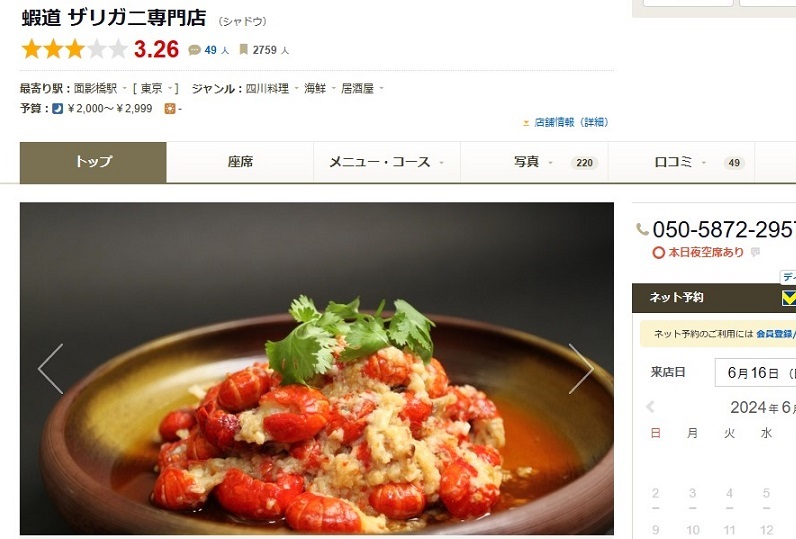
Task: Click the seat availability comment icon
Action: (755, 252)
